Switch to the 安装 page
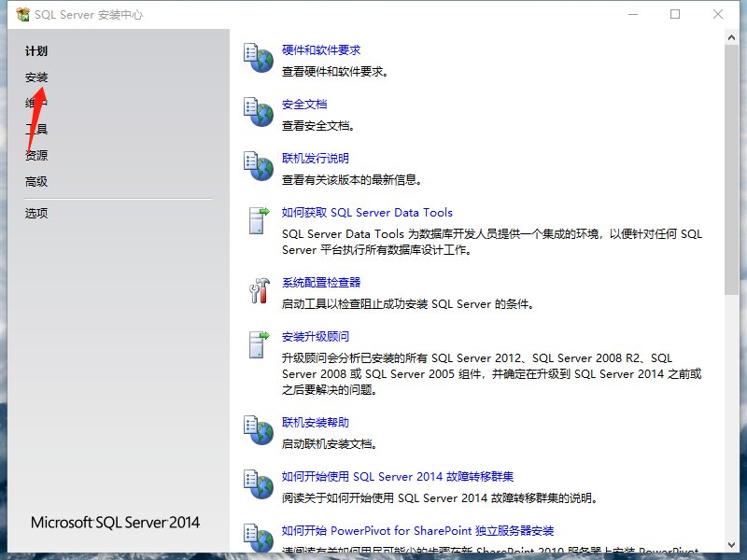Viewport: 747px width, 560px height. (36, 77)
